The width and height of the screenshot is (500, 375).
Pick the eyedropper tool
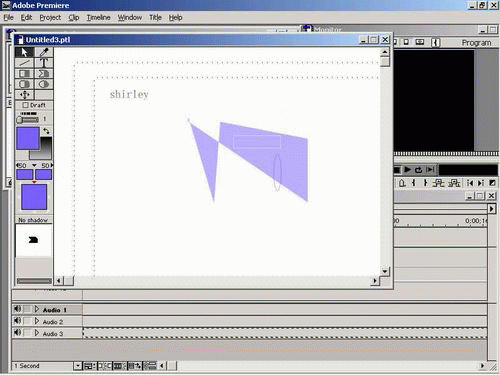point(44,52)
